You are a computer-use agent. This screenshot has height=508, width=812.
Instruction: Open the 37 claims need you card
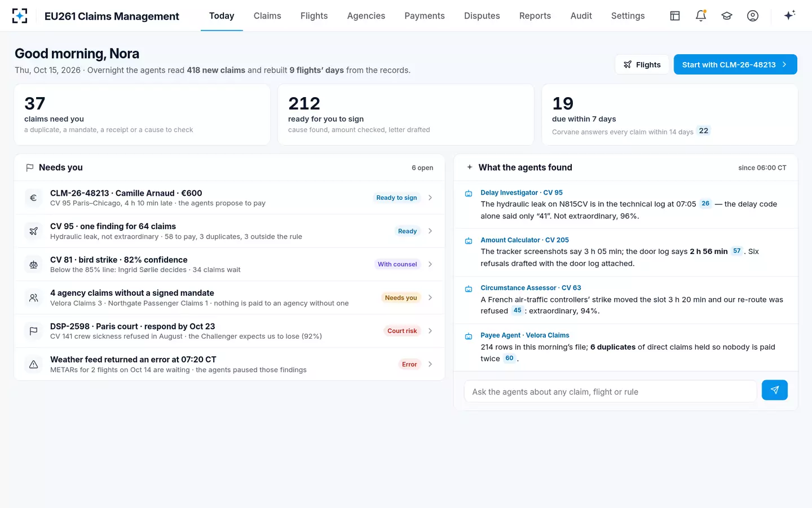pos(142,115)
